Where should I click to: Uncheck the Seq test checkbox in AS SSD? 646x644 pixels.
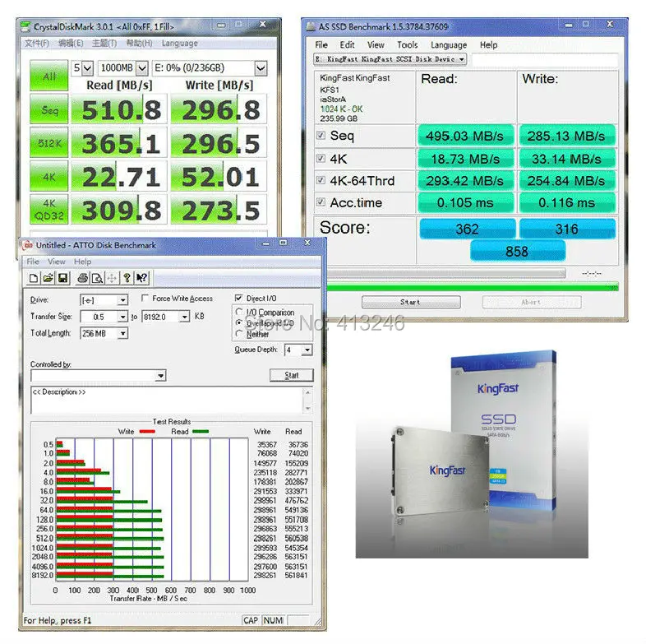point(321,135)
